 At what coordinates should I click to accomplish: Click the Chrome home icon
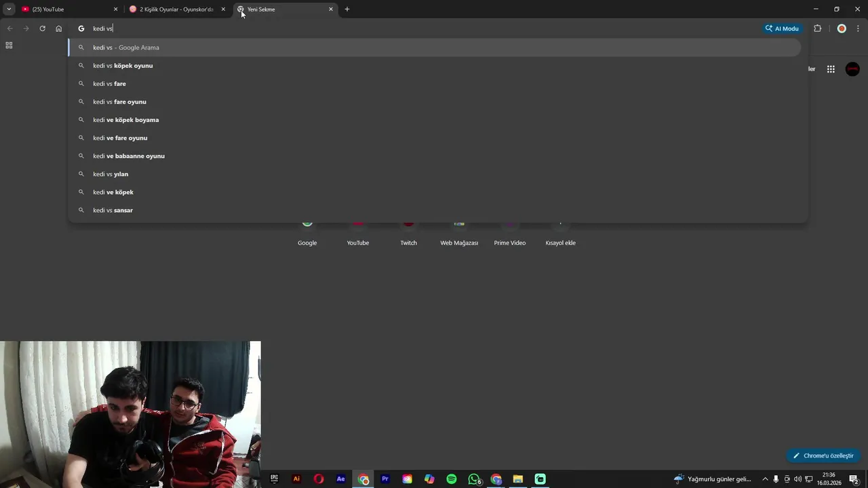pos(59,28)
